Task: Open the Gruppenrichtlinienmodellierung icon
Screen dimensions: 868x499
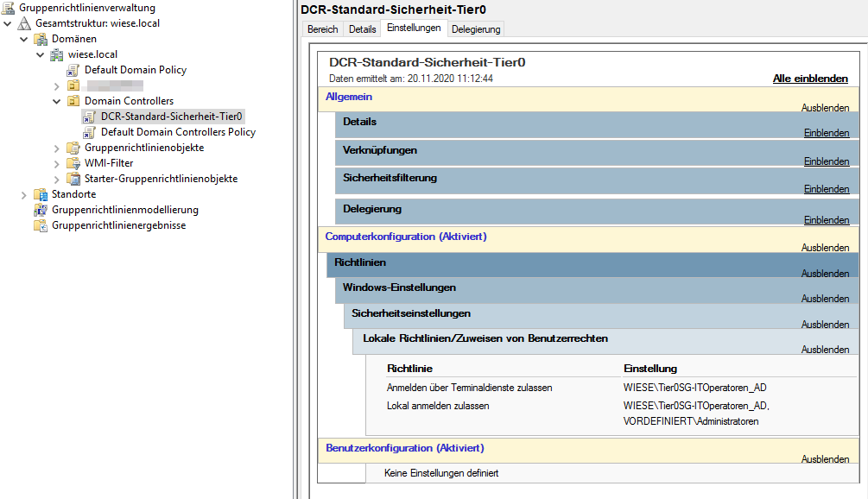Action: [x=41, y=211]
